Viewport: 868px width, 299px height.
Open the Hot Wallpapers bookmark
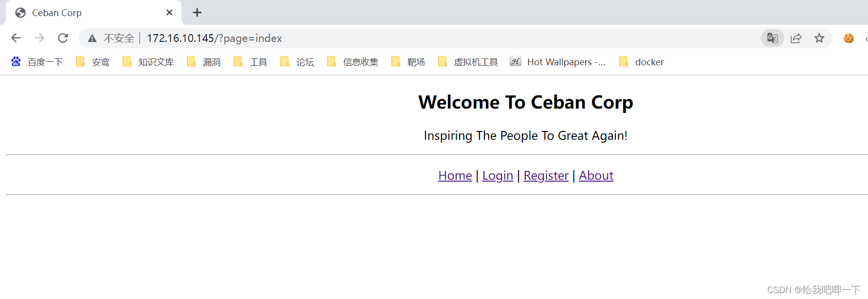point(557,62)
